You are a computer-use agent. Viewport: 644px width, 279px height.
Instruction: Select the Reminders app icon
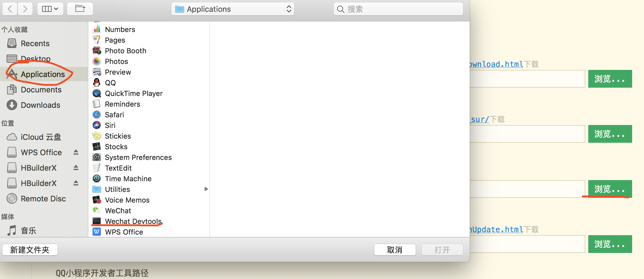pyautogui.click(x=97, y=104)
